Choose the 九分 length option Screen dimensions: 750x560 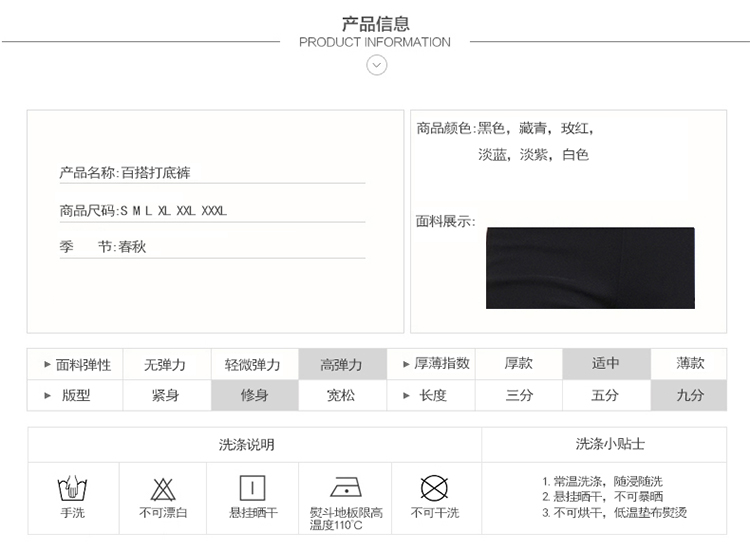[689, 395]
